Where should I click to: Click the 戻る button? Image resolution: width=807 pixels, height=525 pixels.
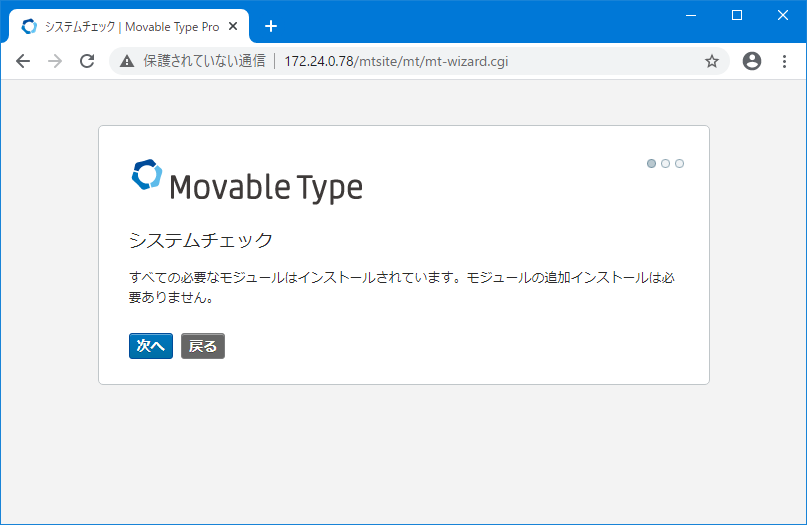[203, 346]
